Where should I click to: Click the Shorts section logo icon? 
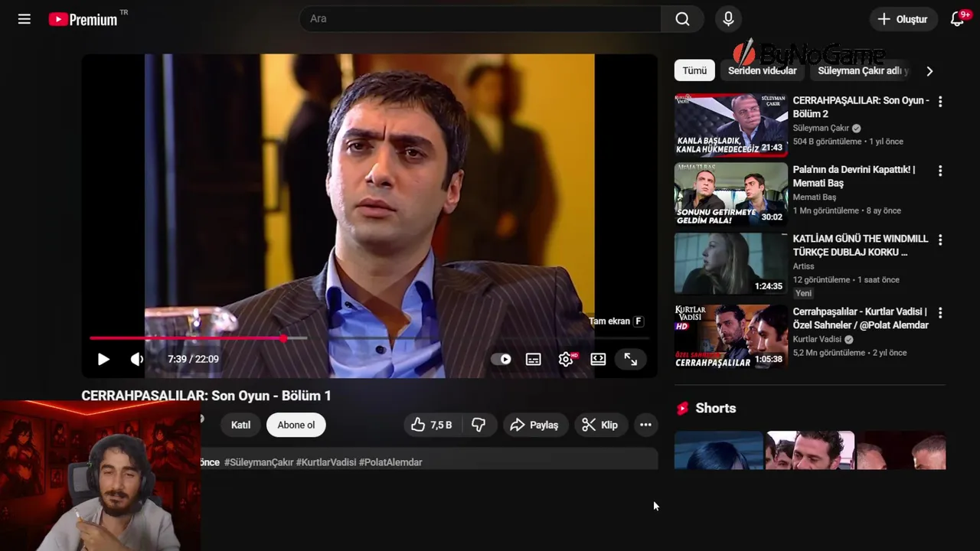[682, 409]
